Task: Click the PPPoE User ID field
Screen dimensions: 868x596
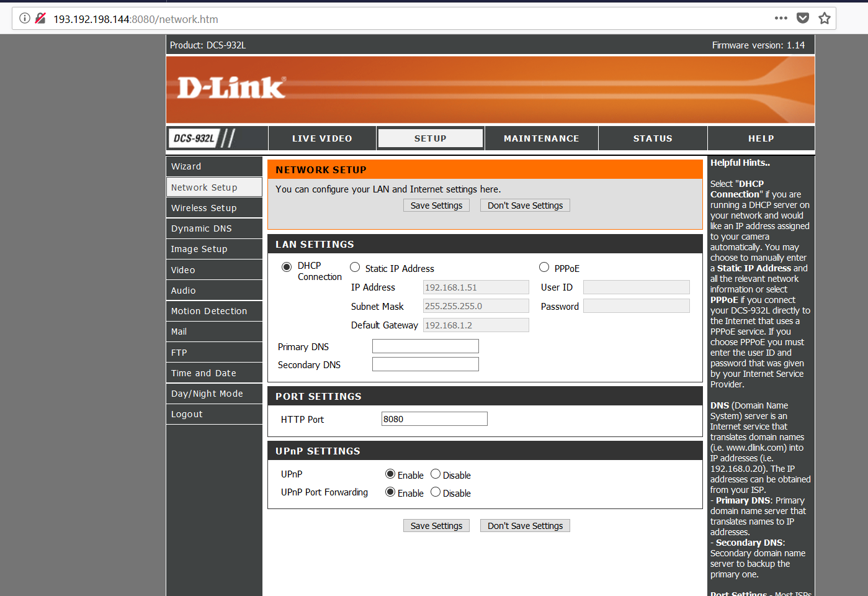Action: click(637, 287)
